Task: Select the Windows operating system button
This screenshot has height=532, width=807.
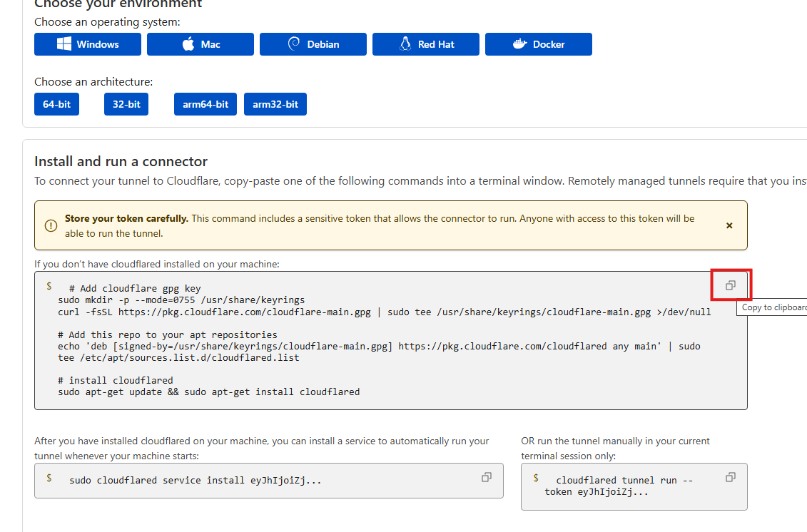Action: pos(88,44)
